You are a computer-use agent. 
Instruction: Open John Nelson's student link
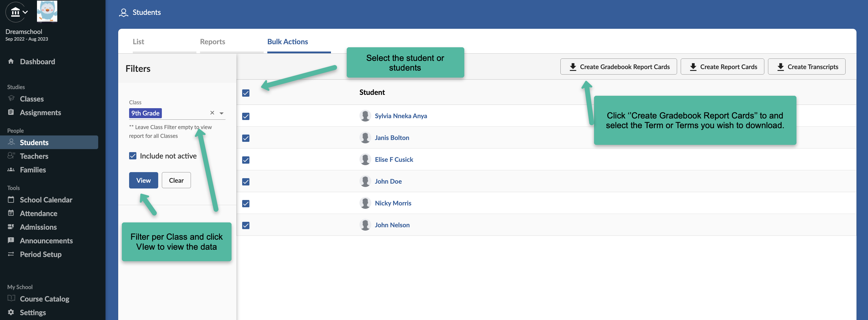(x=392, y=225)
